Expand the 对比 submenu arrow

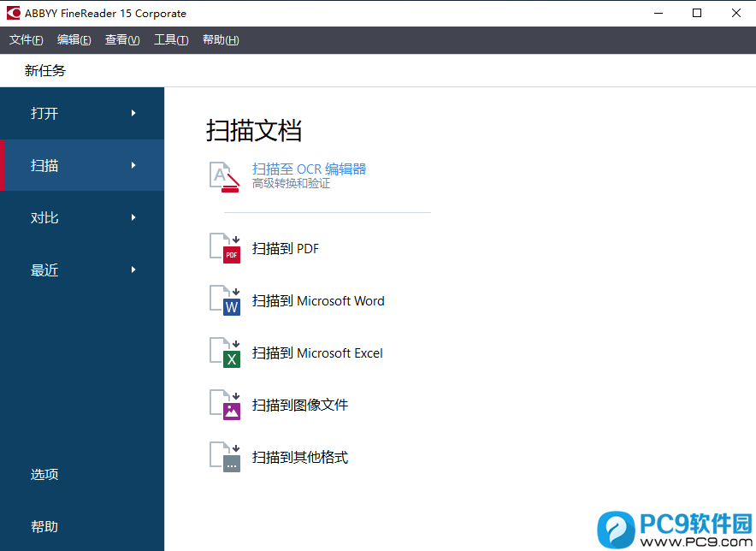pyautogui.click(x=133, y=217)
